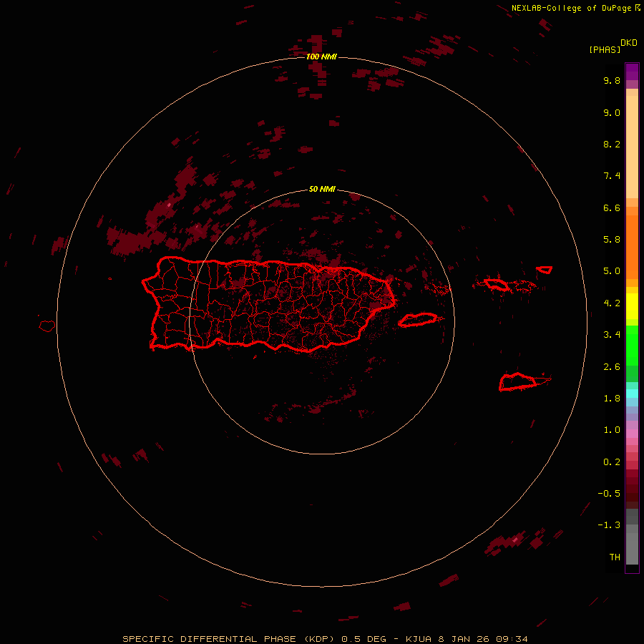Image resolution: width=644 pixels, height=644 pixels.
Task: Click the 0.2 scale value
Action: pos(612,462)
